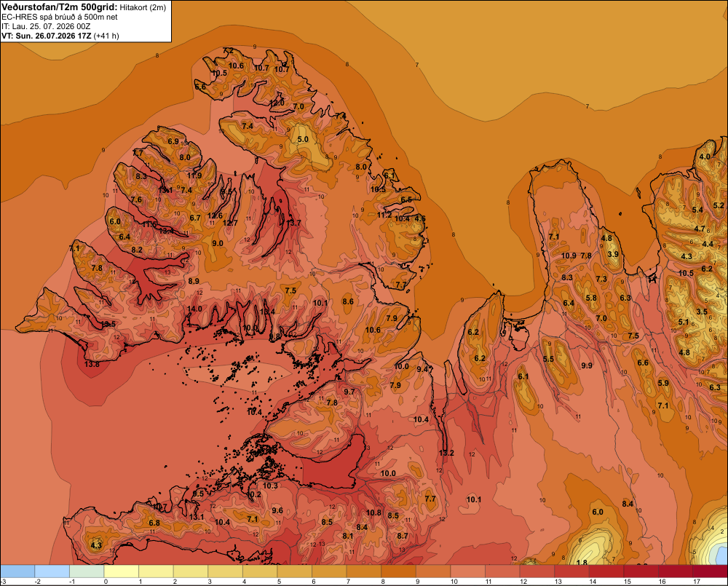This screenshot has width=728, height=586.
Task: Click the EC-HRES model description text
Action: (60, 17)
